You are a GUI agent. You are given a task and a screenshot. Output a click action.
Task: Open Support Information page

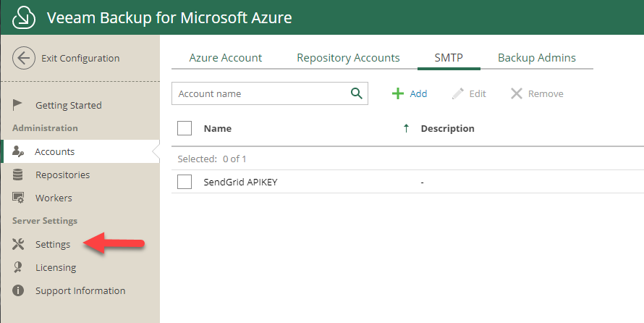click(x=80, y=290)
